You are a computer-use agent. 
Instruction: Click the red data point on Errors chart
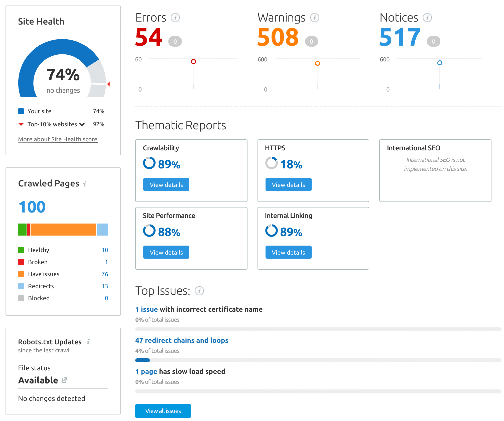click(193, 62)
